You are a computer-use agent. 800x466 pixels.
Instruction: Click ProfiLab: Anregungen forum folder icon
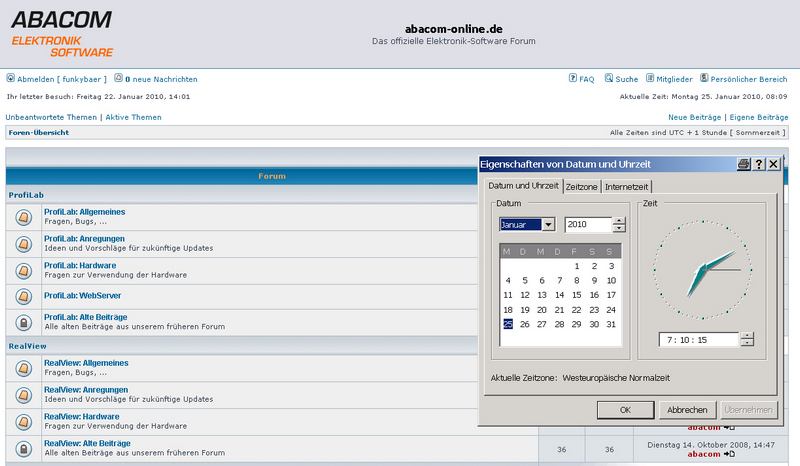click(x=23, y=244)
